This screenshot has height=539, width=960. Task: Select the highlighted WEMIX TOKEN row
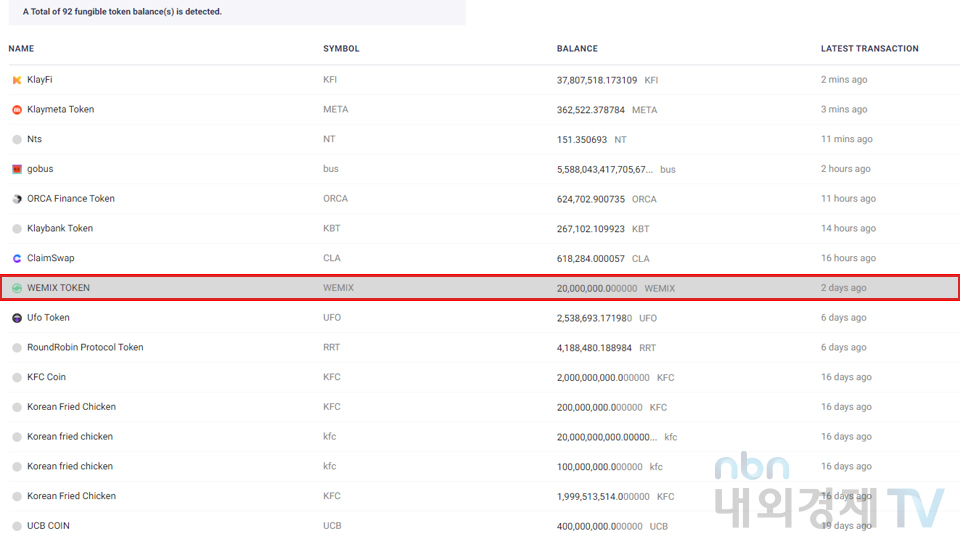(480, 288)
